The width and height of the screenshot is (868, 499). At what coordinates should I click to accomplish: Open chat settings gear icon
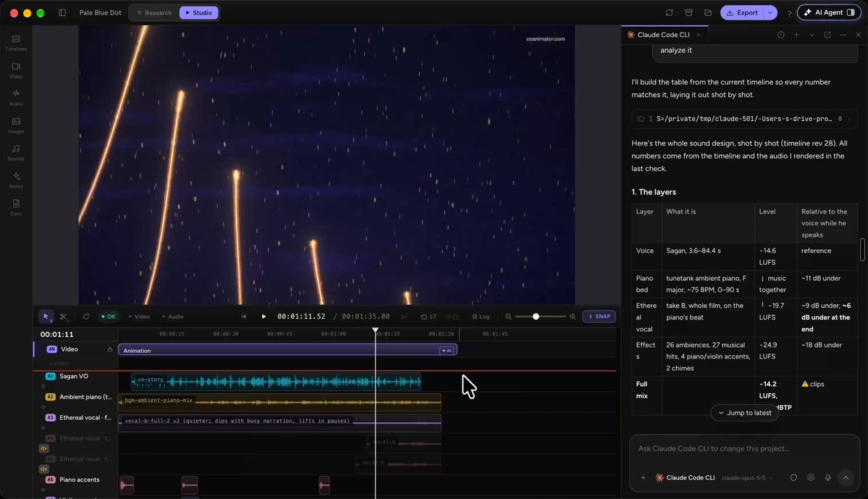[x=810, y=477]
